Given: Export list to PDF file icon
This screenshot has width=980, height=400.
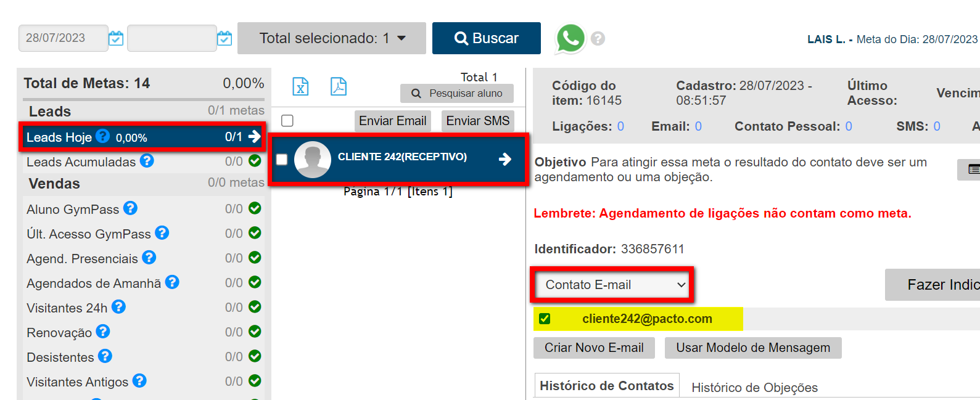Looking at the screenshot, I should point(339,87).
